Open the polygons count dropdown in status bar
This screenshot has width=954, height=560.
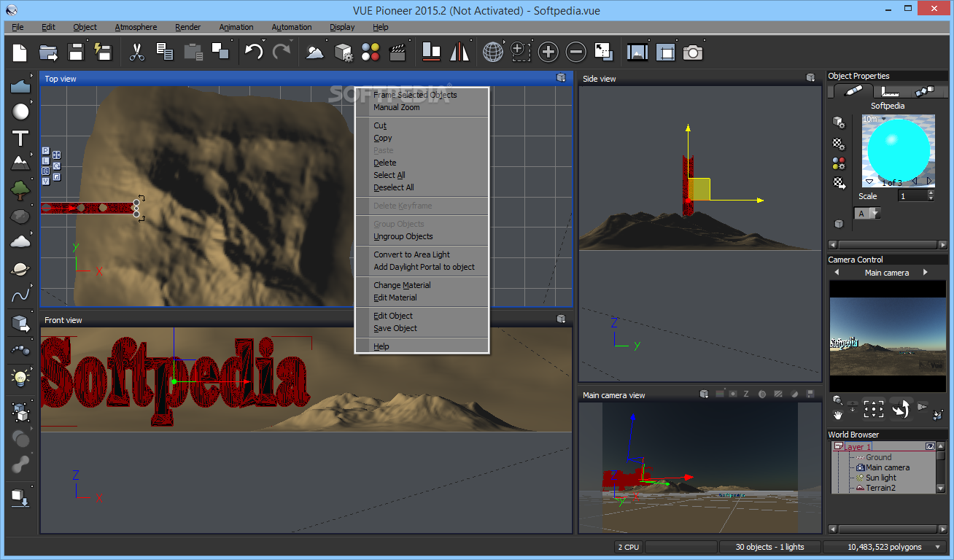coord(937,547)
